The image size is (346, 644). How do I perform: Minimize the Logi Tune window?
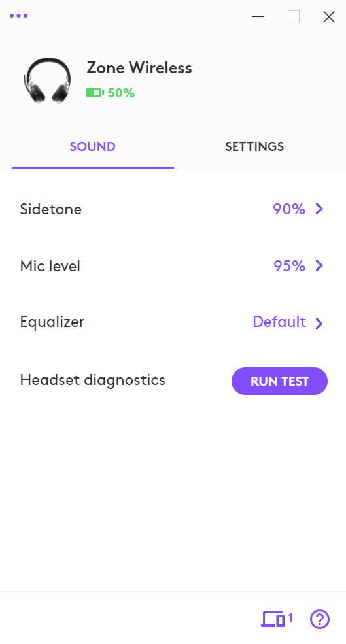pyautogui.click(x=258, y=16)
